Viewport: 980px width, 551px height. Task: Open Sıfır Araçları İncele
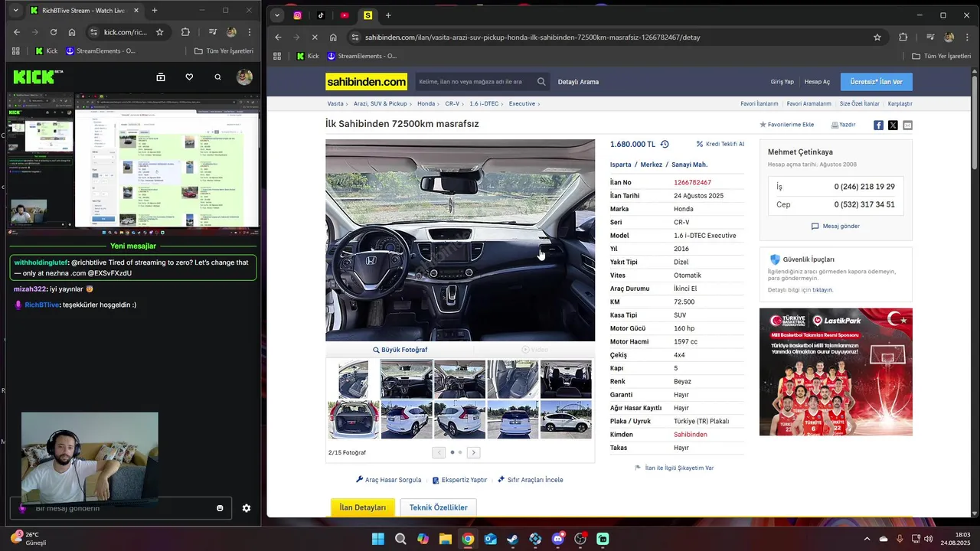point(531,480)
